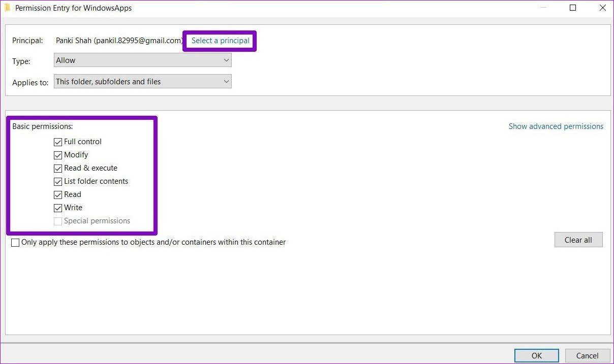This screenshot has height=364, width=614.
Task: Click the Type label text
Action: [21, 61]
